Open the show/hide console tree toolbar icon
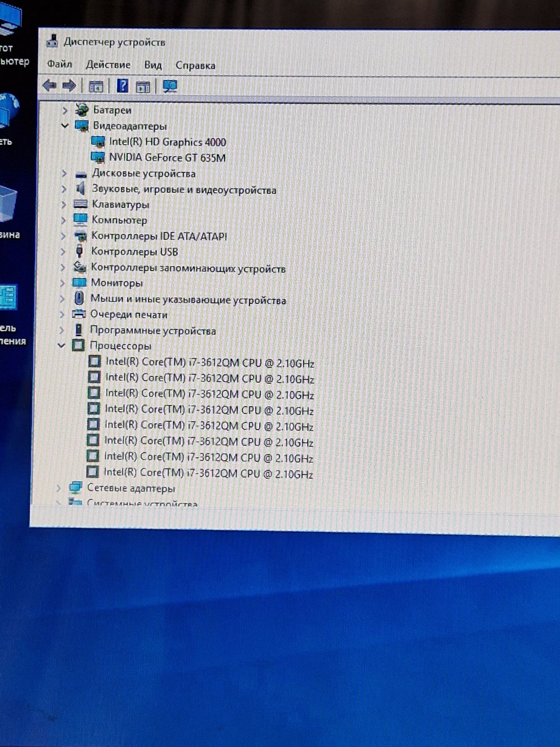The height and width of the screenshot is (747, 560). [x=96, y=87]
